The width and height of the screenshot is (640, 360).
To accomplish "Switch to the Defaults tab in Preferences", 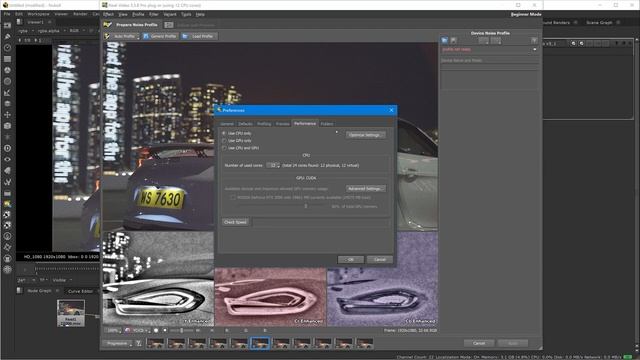I will [x=245, y=124].
